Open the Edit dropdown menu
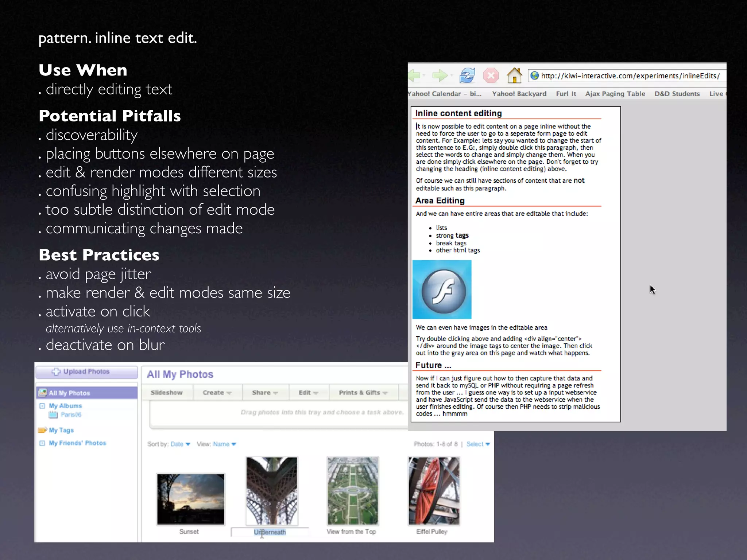Viewport: 747px width, 560px height. tap(308, 393)
